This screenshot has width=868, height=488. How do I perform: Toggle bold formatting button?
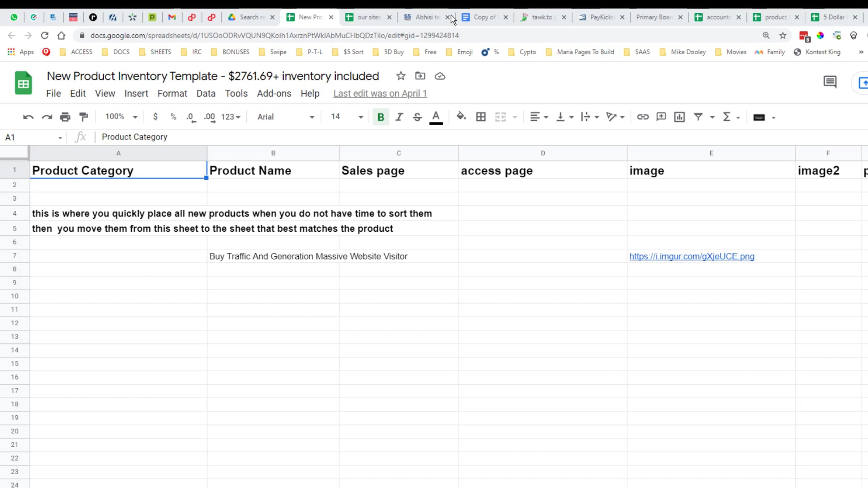(x=381, y=117)
